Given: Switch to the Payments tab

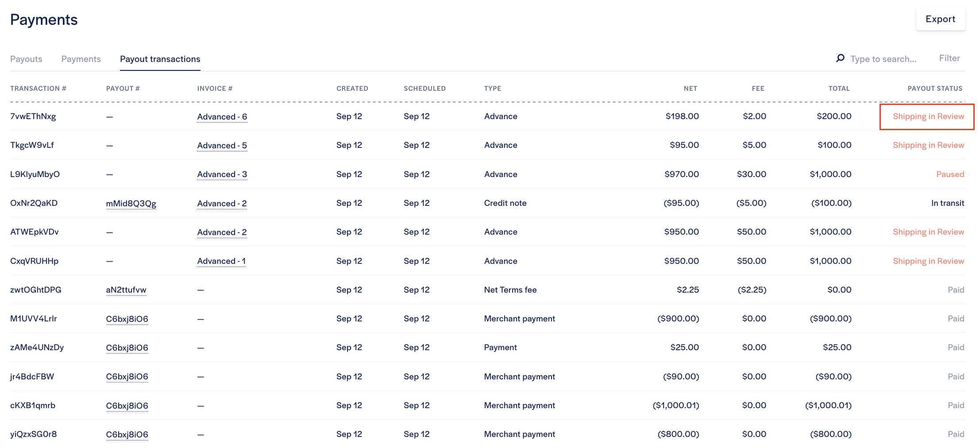Looking at the screenshot, I should pyautogui.click(x=81, y=59).
